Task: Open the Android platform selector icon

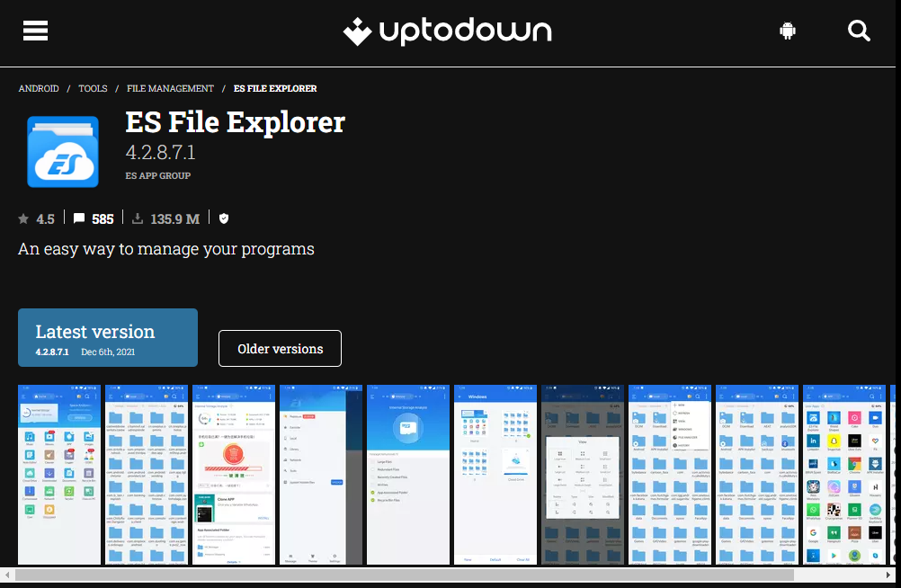Action: [787, 31]
